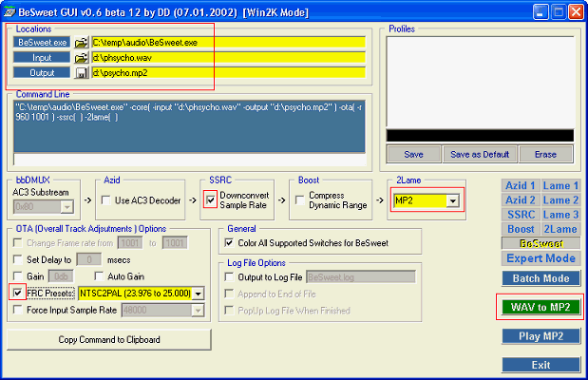This screenshot has width=588, height=380.
Task: Edit the input path d:\phsycho.wav
Action: (228, 57)
